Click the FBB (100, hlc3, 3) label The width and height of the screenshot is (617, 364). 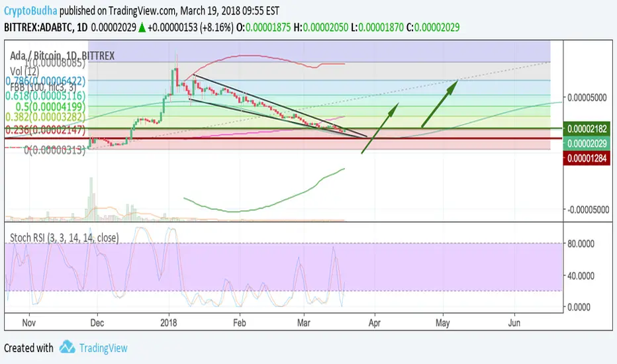tap(43, 87)
